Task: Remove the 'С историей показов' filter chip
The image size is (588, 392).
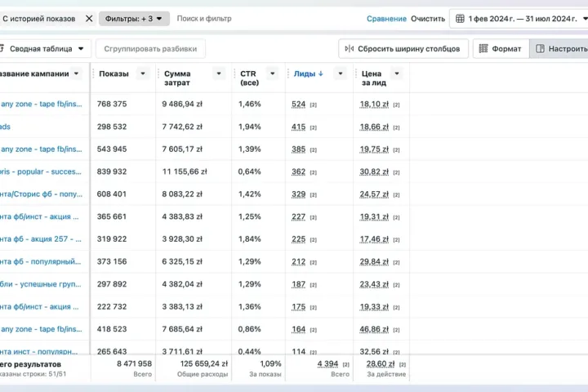Action: [89, 19]
